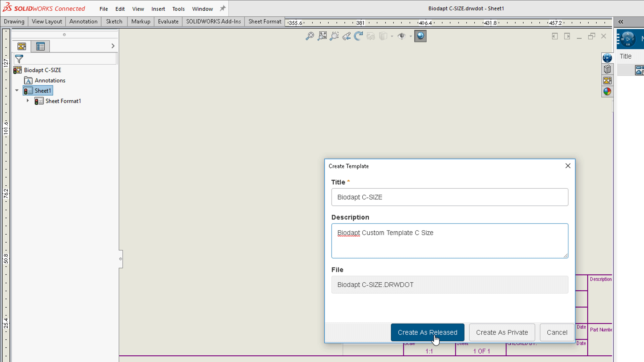644x362 pixels.
Task: Click the 3DEXPERIENCE compass icon
Action: click(627, 39)
